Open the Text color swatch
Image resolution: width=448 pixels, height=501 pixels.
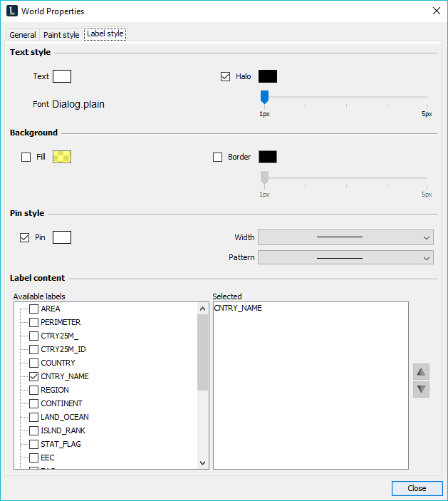click(62, 76)
